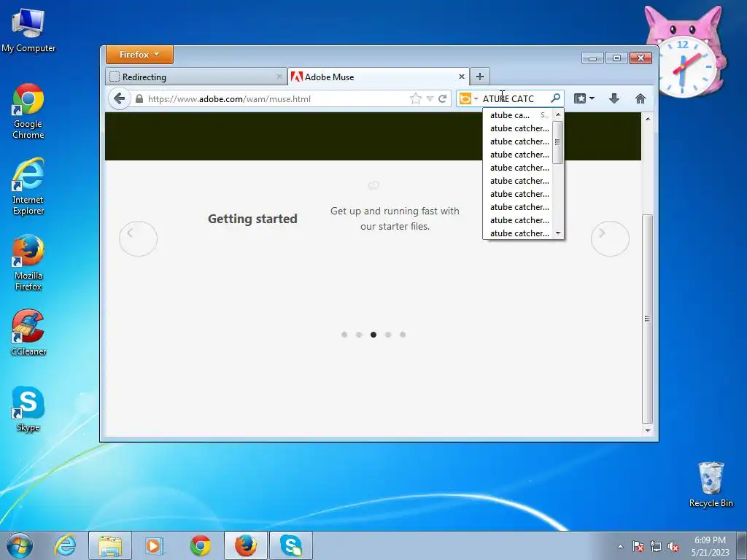The width and height of the screenshot is (747, 560).
Task: Select the fourth carousel dot
Action: pos(388,334)
